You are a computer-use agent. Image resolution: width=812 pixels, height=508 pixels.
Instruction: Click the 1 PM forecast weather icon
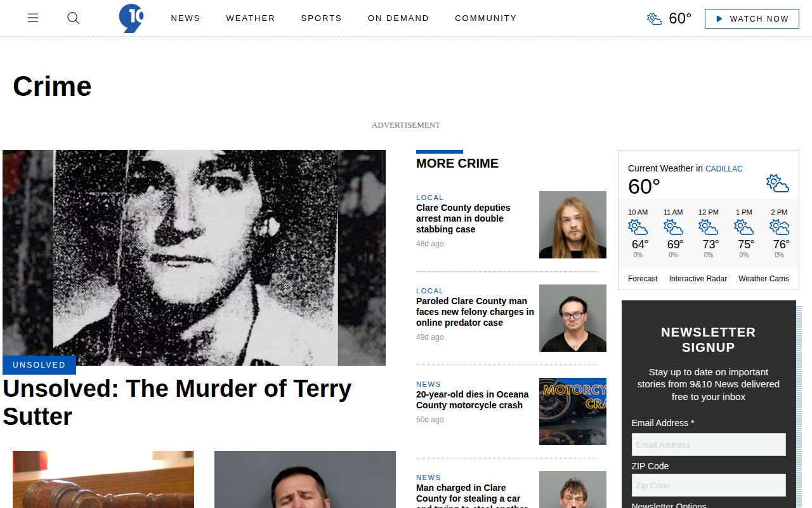coord(743,227)
